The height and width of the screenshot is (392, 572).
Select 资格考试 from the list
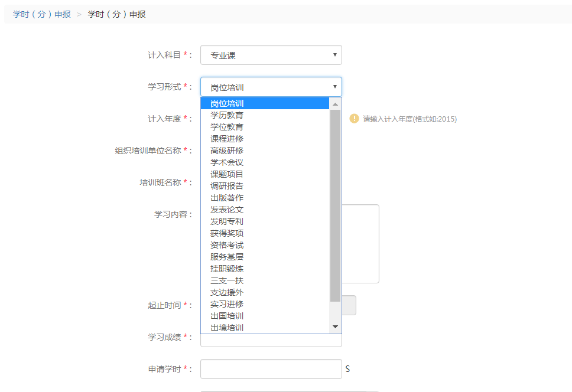pos(227,245)
